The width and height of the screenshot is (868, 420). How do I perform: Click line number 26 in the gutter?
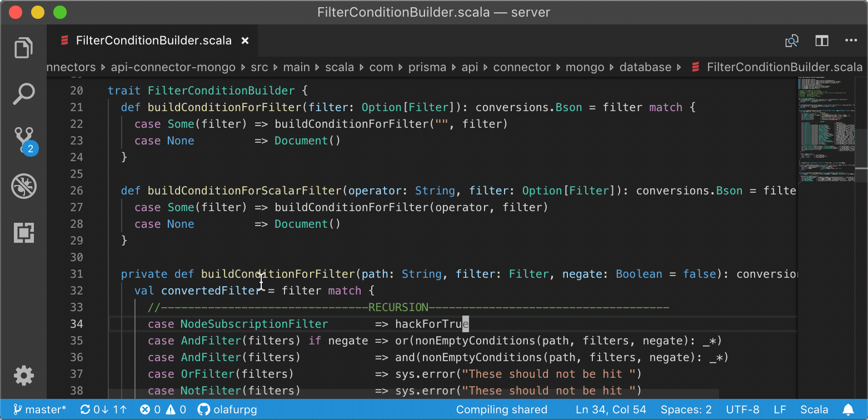pyautogui.click(x=76, y=191)
